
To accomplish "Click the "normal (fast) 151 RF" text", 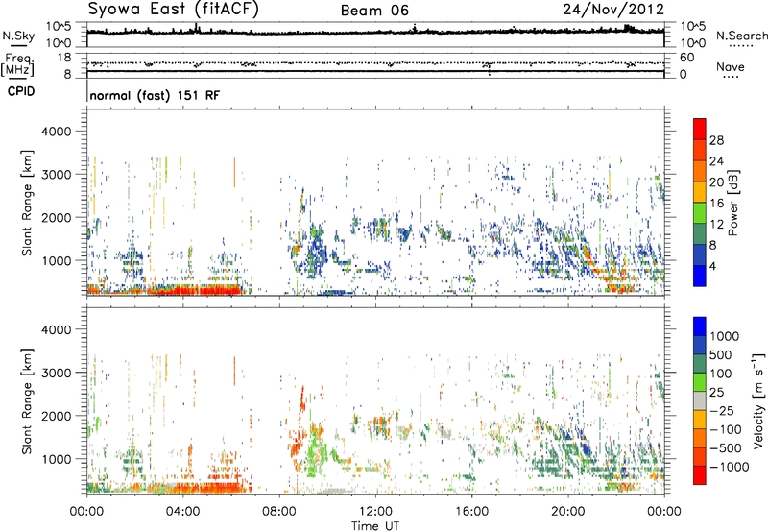I will (x=155, y=95).
